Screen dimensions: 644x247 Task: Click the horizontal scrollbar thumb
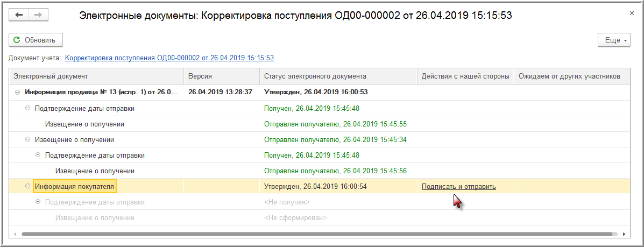(x=317, y=234)
